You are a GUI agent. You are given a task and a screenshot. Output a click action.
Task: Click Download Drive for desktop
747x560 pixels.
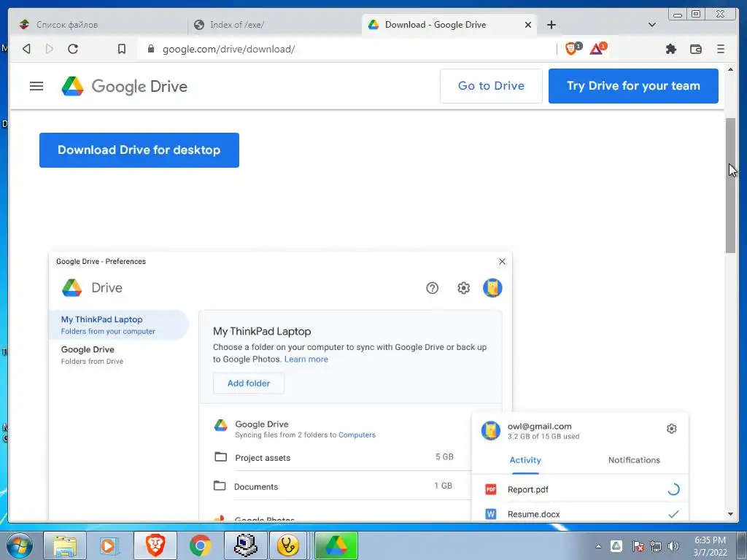139,150
